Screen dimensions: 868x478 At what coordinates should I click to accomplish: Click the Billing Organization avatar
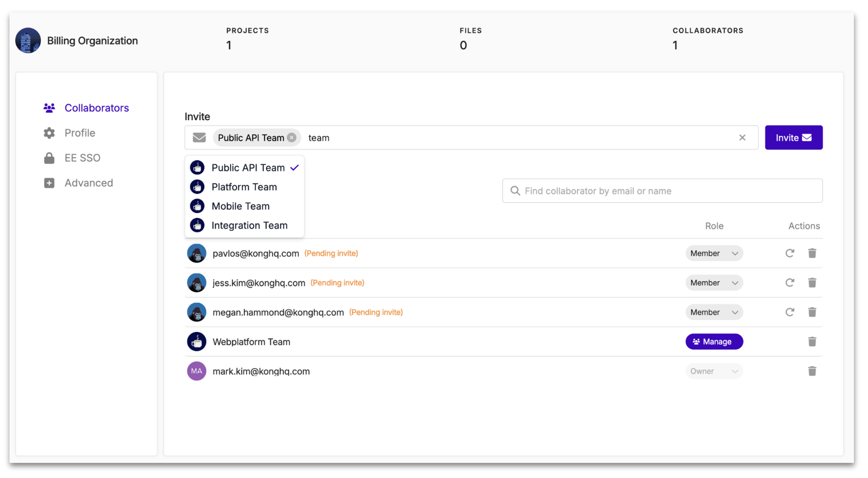click(x=28, y=41)
